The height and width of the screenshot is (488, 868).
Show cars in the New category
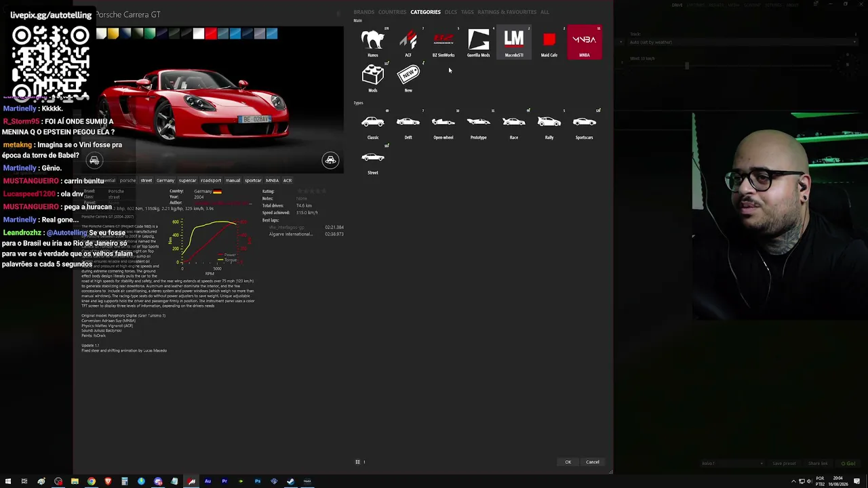click(408, 78)
